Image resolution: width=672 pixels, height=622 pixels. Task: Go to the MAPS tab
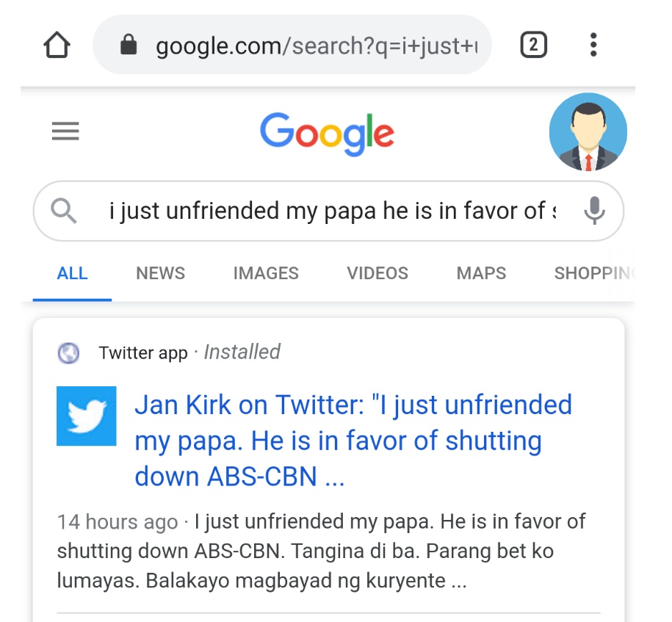[x=481, y=274]
